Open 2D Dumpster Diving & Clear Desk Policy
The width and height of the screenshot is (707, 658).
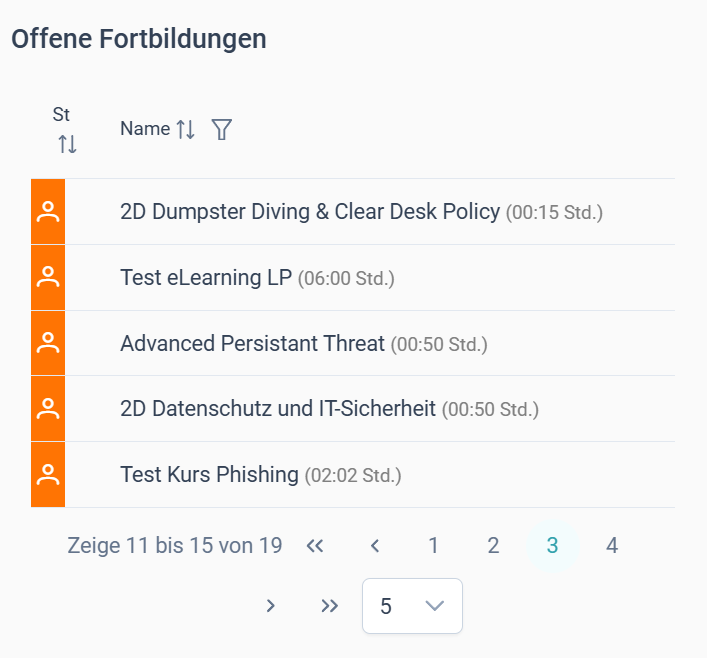[310, 212]
